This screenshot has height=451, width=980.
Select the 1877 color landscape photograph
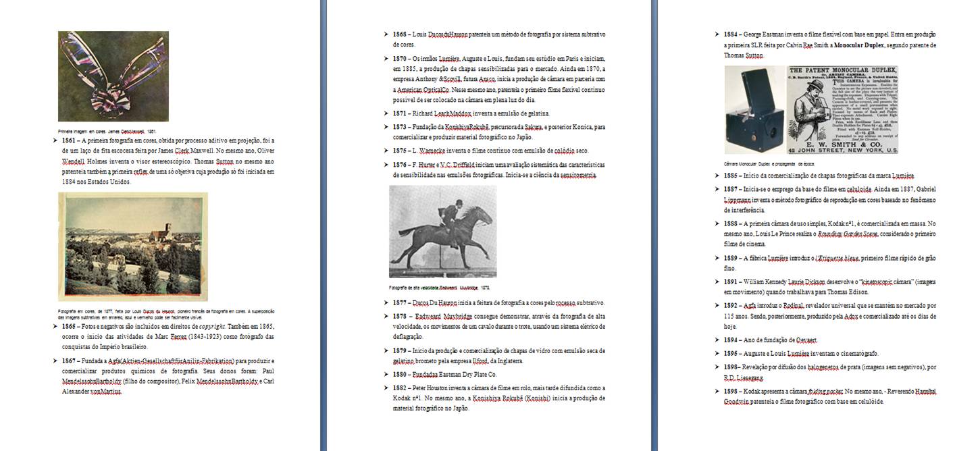(133, 246)
